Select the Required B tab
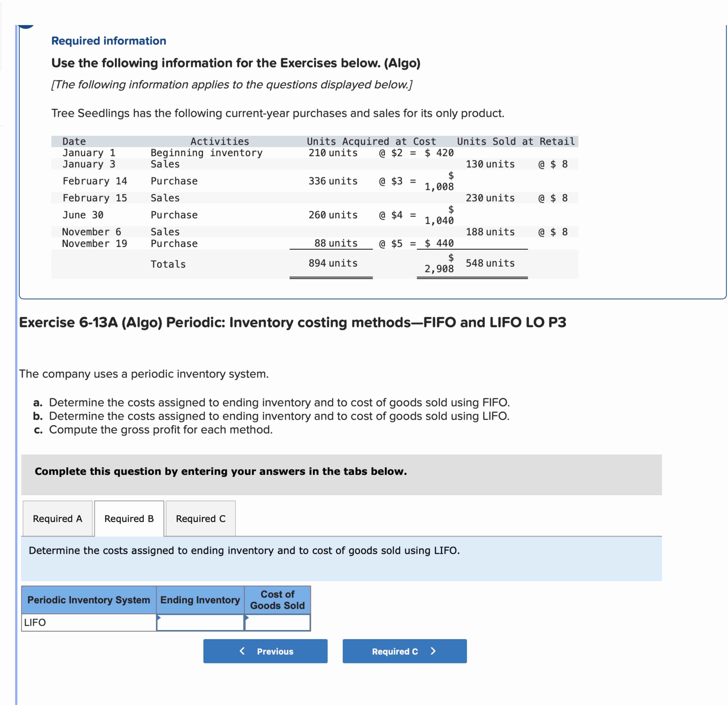This screenshot has width=728, height=705. [129, 518]
